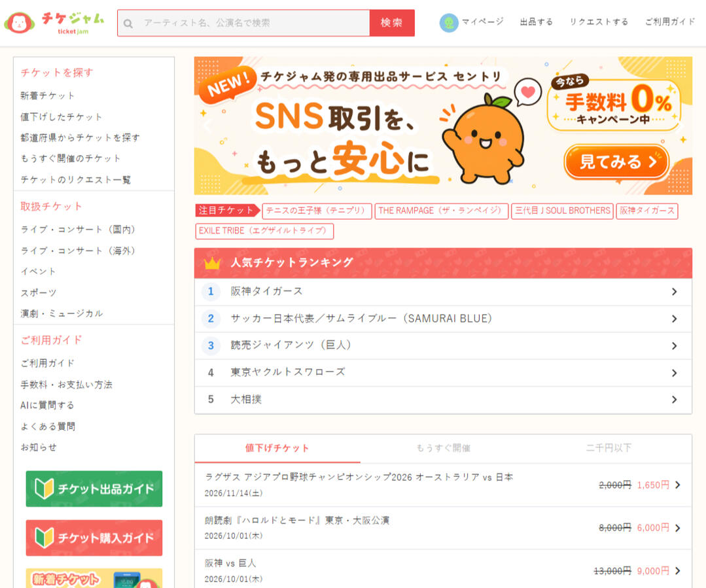
Task: Open 新着チケット sidebar link
Action: pos(48,95)
